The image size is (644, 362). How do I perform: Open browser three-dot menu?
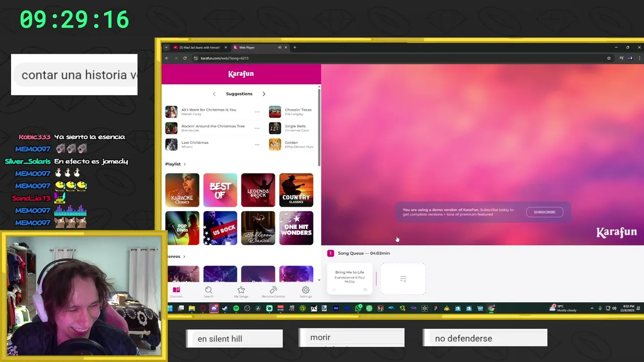pyautogui.click(x=639, y=58)
